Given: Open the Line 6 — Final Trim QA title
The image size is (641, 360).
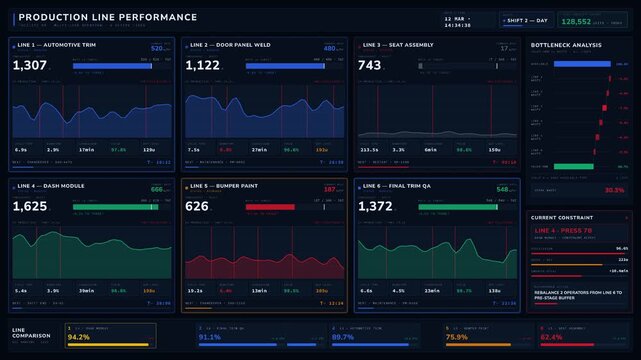Looking at the screenshot, I should click(x=397, y=186).
